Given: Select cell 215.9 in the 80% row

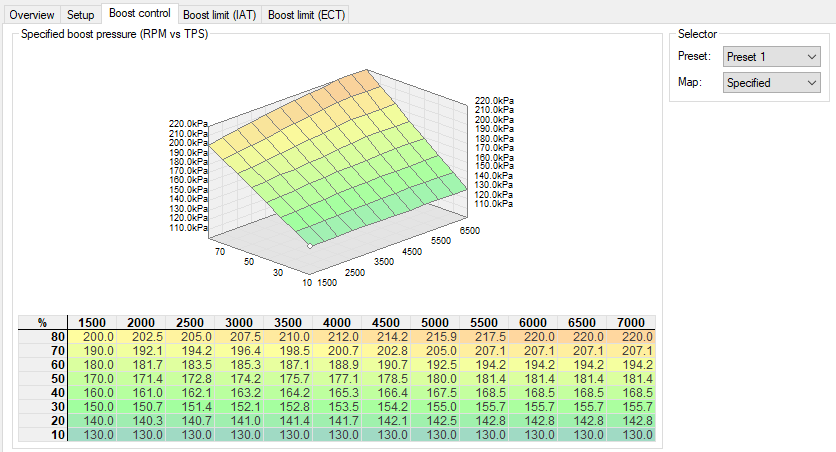Looking at the screenshot, I should [436, 337].
